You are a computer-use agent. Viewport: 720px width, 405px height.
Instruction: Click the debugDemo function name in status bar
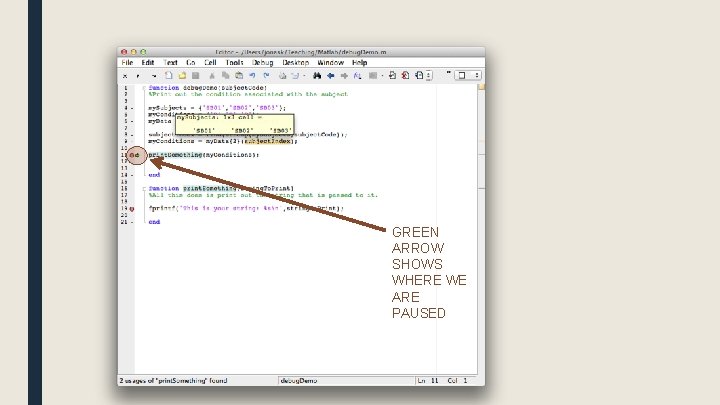tap(299, 381)
